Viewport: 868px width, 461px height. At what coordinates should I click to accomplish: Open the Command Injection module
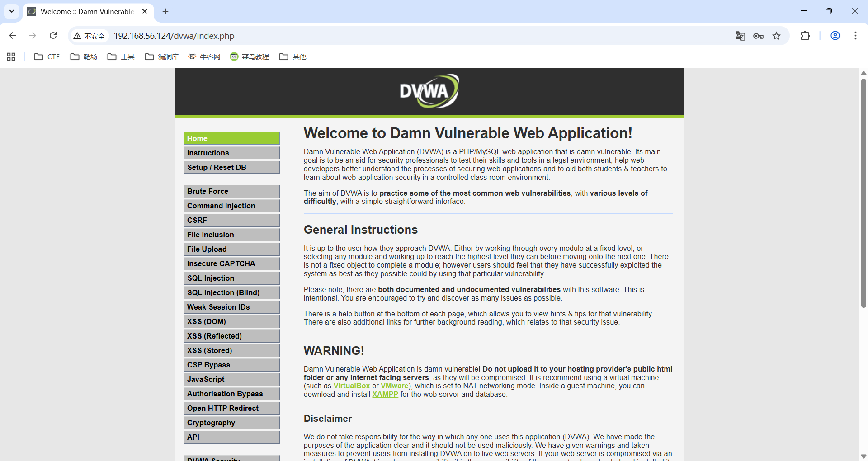(232, 206)
